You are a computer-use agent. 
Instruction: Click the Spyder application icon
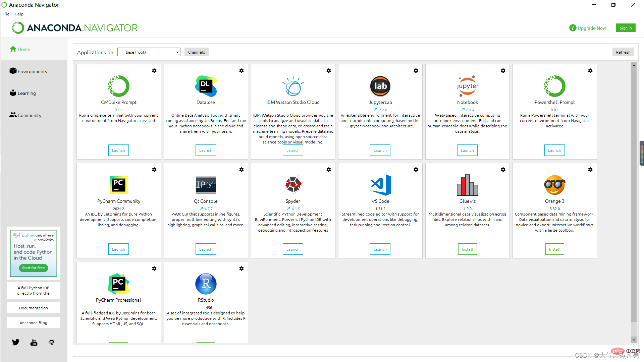pyautogui.click(x=293, y=185)
